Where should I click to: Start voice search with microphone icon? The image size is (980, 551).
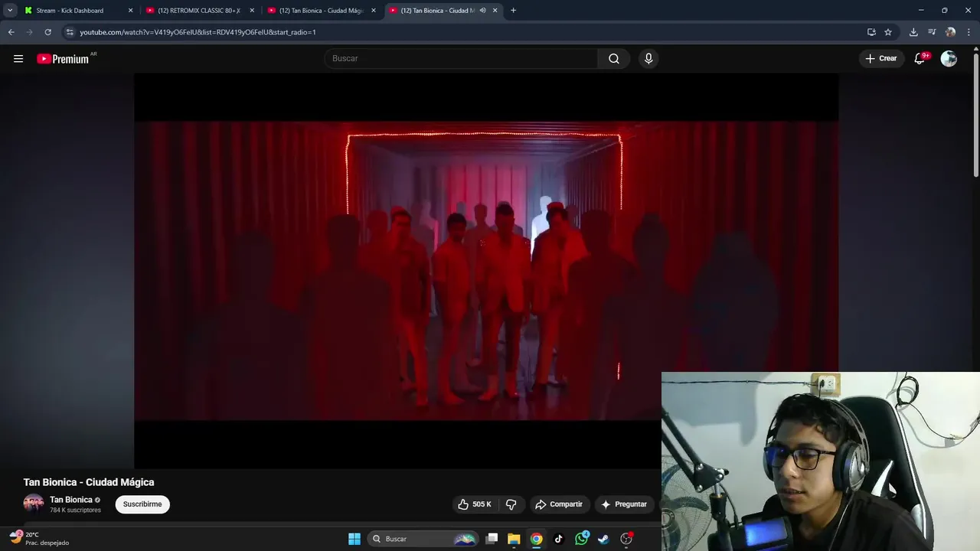(648, 59)
